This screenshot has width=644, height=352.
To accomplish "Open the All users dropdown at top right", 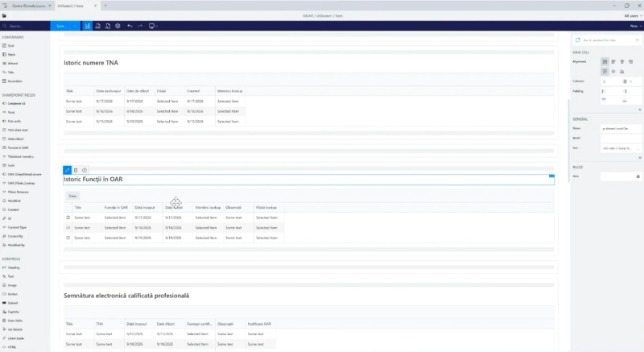I will click(633, 16).
